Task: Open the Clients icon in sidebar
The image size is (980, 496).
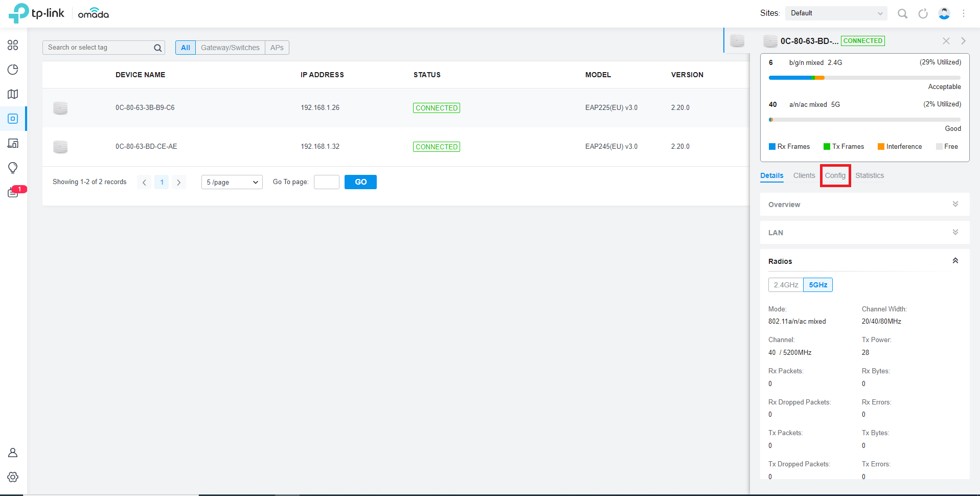Action: click(x=13, y=143)
